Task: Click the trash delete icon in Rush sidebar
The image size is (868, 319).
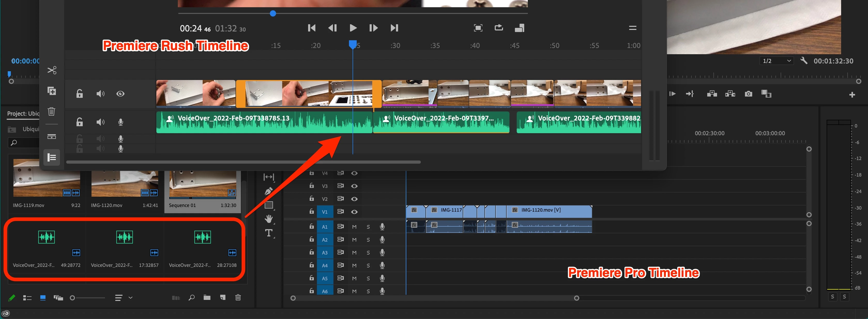Action: tap(51, 111)
